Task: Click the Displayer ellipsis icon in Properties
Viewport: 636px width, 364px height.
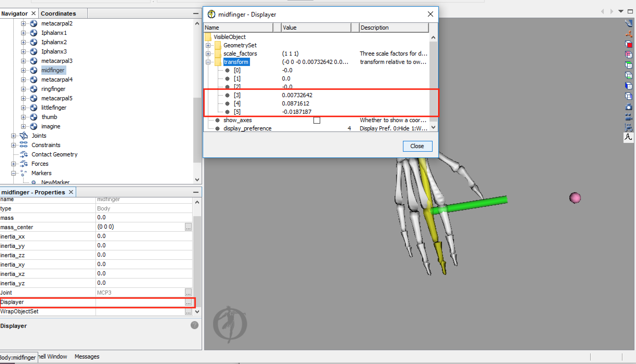Action: point(189,302)
